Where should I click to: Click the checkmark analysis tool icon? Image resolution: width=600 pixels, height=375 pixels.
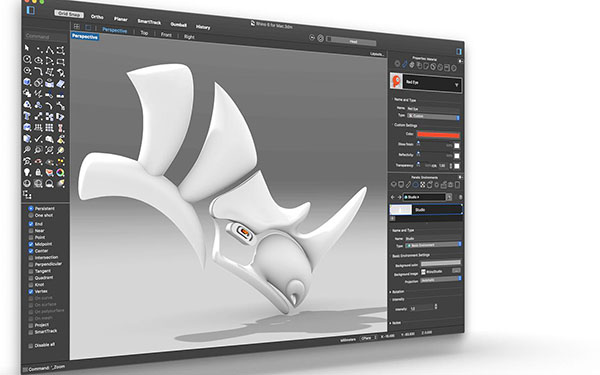click(38, 139)
